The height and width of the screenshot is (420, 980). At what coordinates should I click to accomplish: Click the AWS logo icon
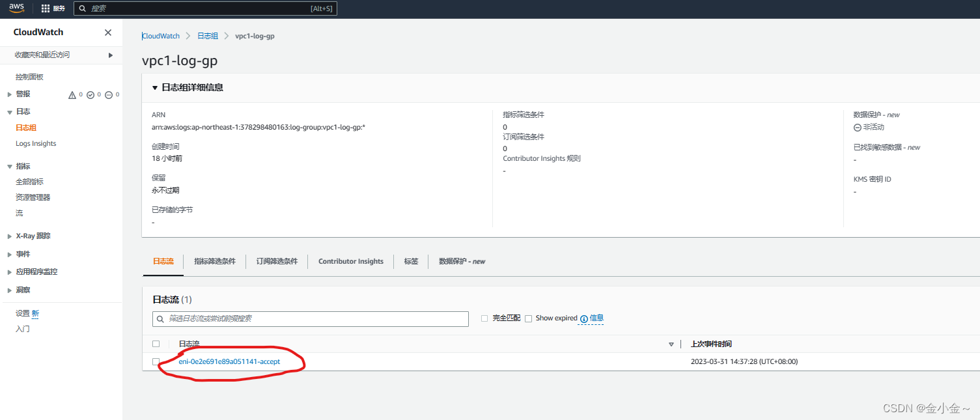(x=16, y=8)
